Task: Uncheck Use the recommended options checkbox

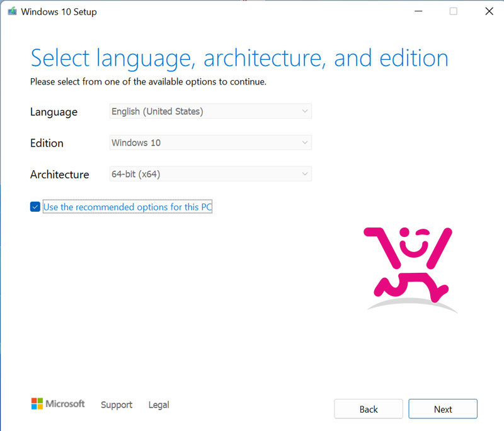Action: pyautogui.click(x=35, y=207)
